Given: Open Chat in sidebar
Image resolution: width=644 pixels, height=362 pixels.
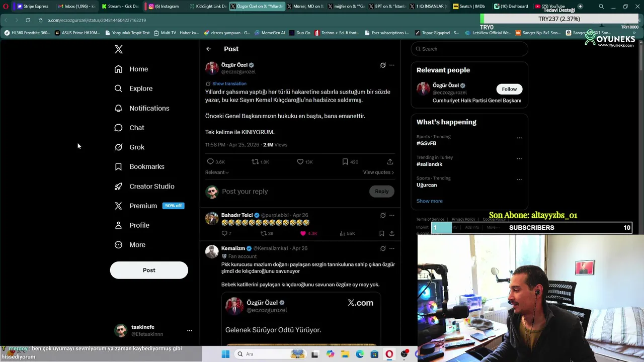Looking at the screenshot, I should [x=129, y=128].
